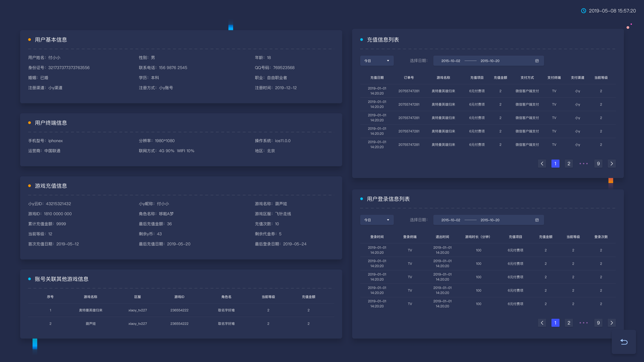Screen dimensions: 644x362
Task: Click the 充值日期 column header
Action: (377, 78)
